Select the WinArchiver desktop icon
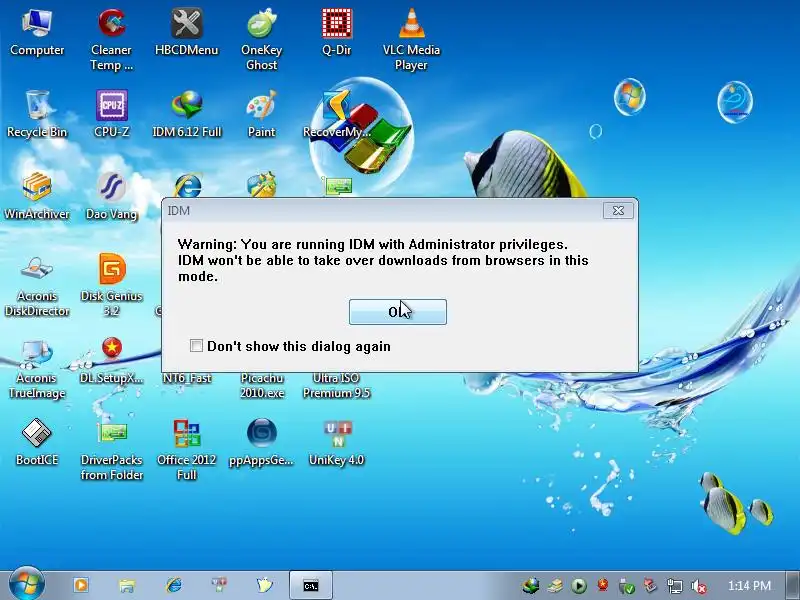The image size is (800, 600). point(37,196)
